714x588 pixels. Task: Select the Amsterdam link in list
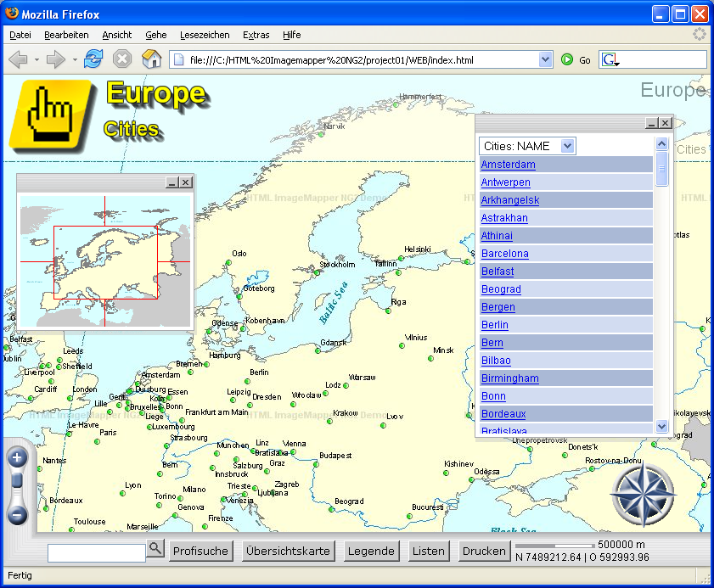(x=508, y=165)
